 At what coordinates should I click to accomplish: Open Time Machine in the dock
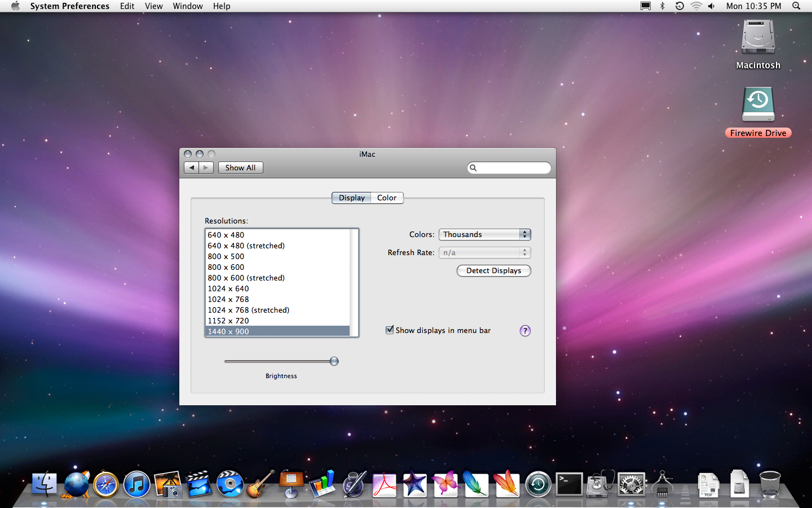[538, 484]
